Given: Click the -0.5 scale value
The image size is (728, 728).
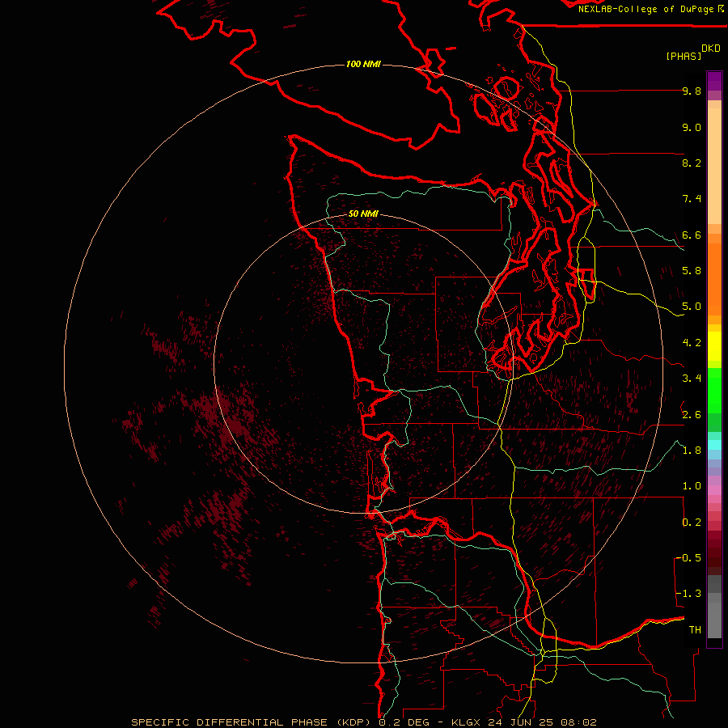Looking at the screenshot, I should 688,558.
